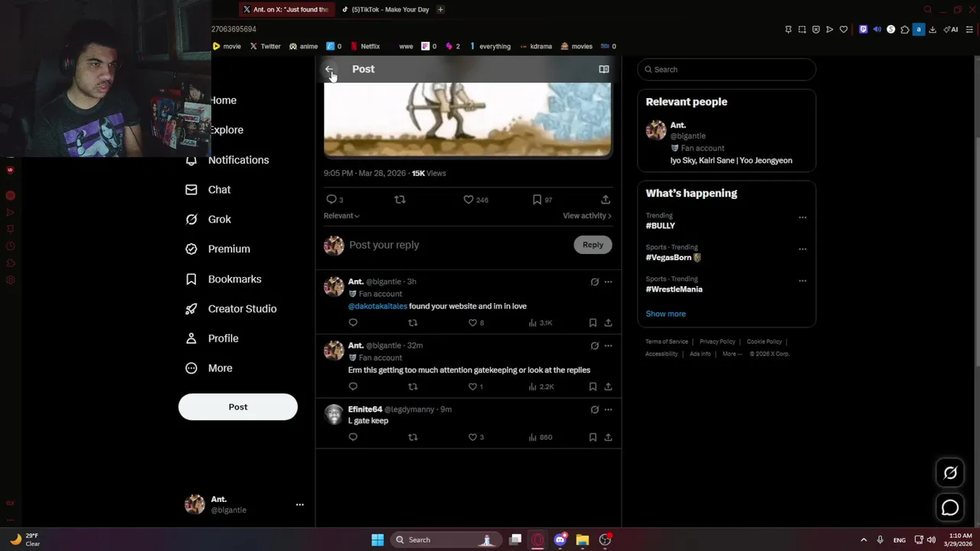
Task: Open browser extensions puzzle icon
Action: [x=905, y=29]
